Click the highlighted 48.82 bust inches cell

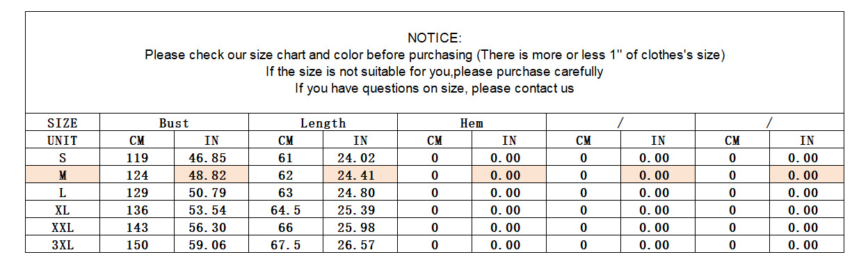[211, 176]
